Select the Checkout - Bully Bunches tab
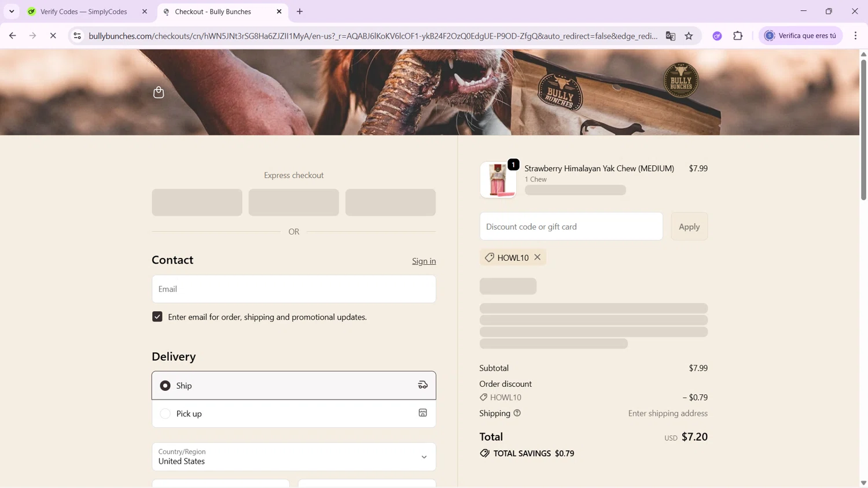 [213, 12]
